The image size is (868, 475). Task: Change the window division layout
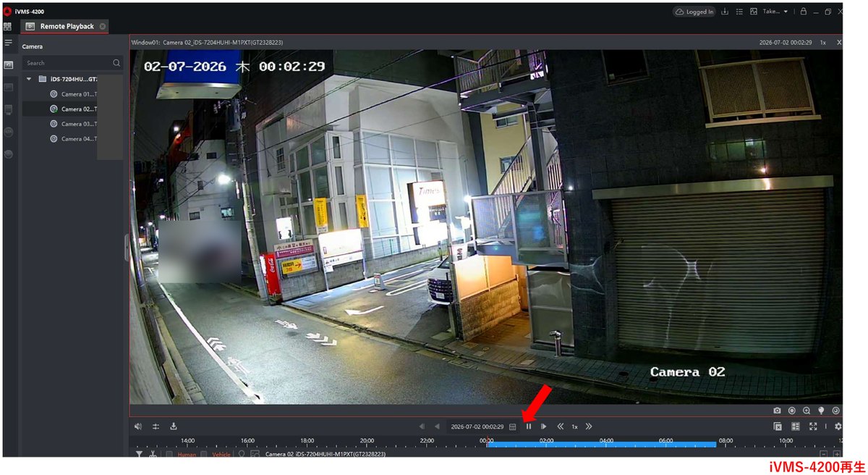point(796,426)
